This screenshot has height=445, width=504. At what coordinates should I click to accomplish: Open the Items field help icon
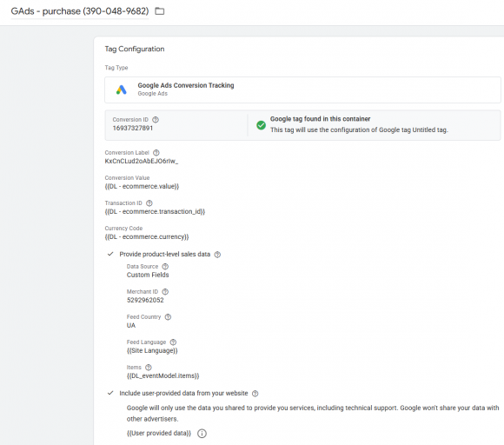(x=149, y=367)
